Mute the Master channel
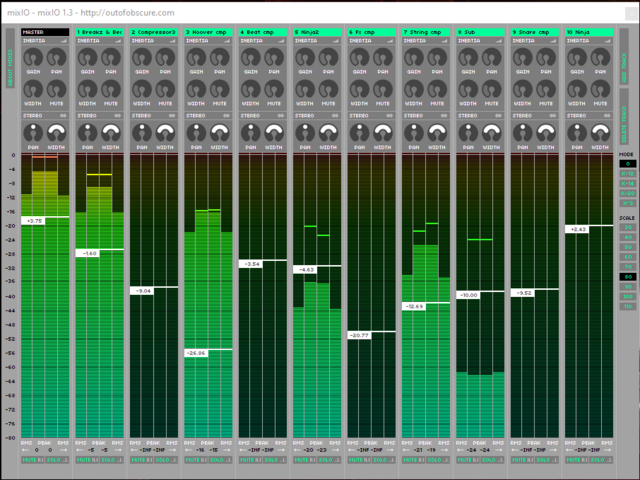The width and height of the screenshot is (640, 480). point(33,460)
